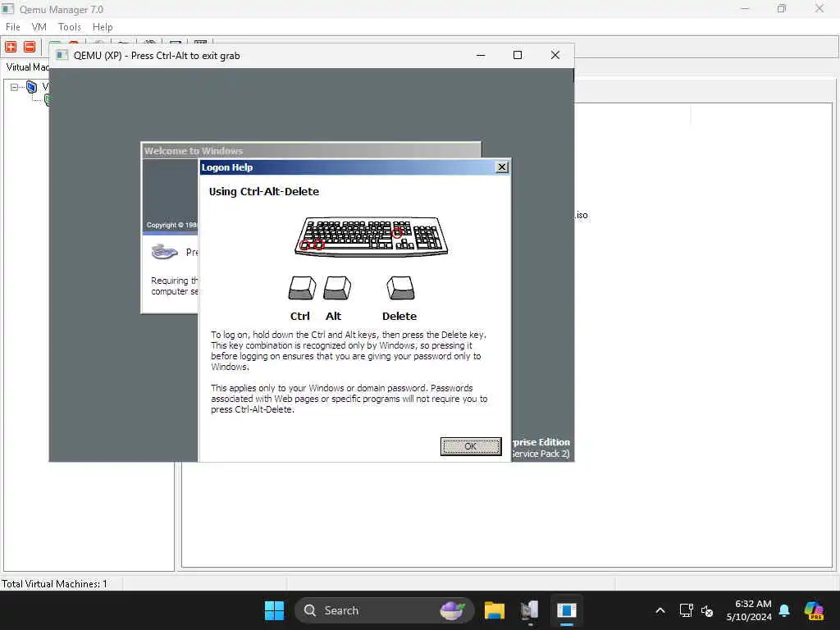Open the notification bell icon
The height and width of the screenshot is (630, 840).
coord(784,610)
